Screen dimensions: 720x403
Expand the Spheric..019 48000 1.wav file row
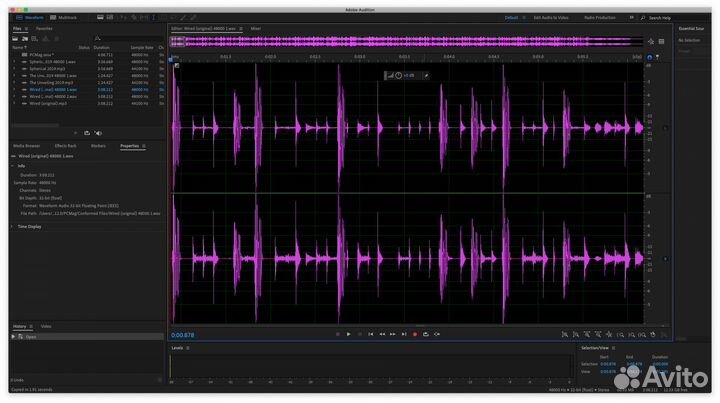pos(14,62)
